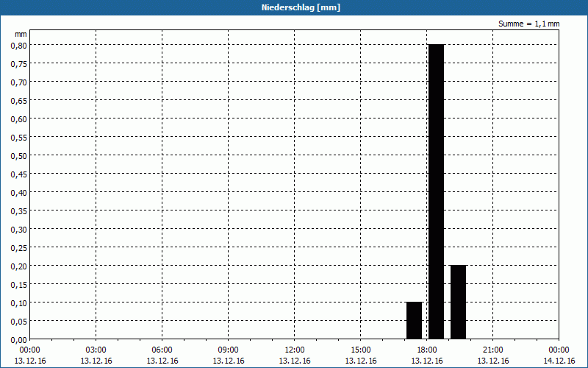Click the 0,75 y-axis label
This screenshot has height=368, width=588.
[19, 64]
